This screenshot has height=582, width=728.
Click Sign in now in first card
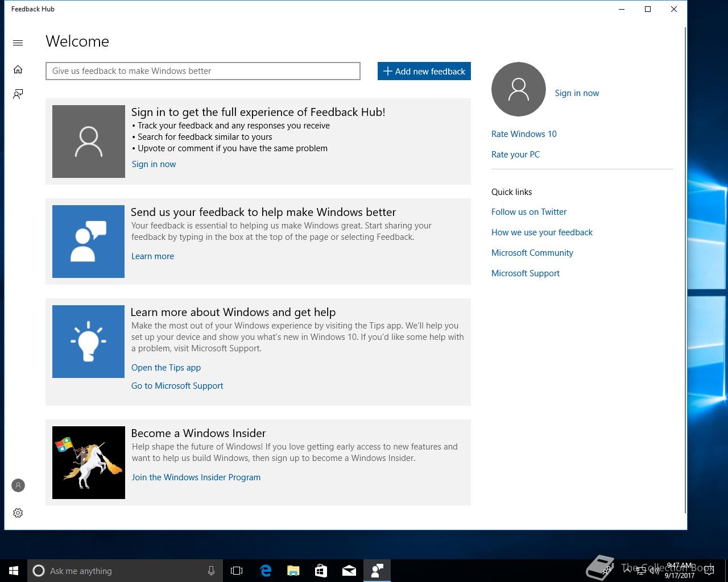[154, 164]
